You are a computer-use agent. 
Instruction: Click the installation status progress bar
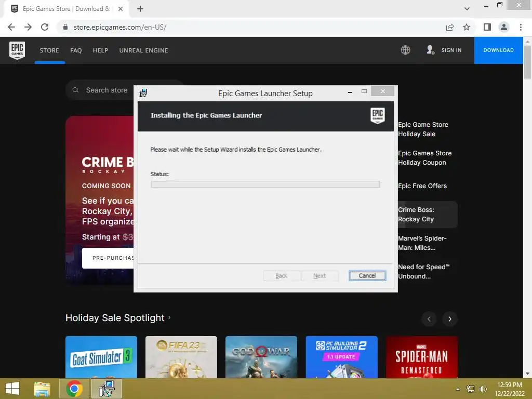coord(265,184)
